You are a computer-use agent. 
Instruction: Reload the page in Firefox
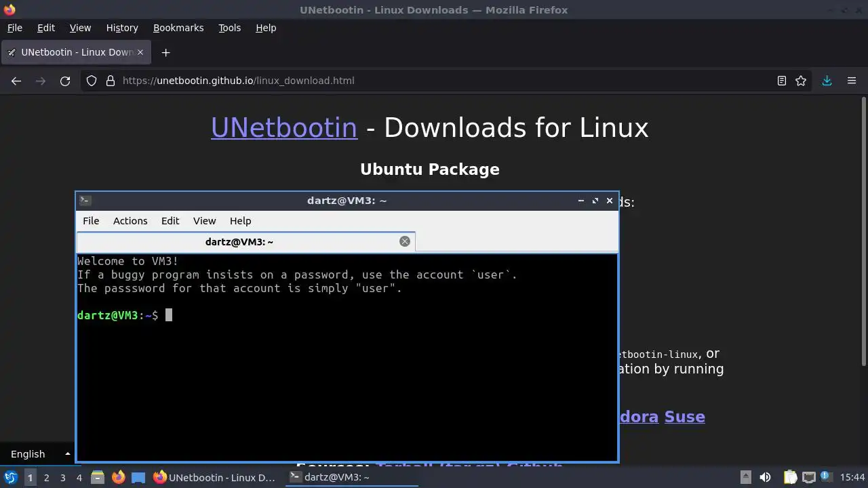click(65, 81)
